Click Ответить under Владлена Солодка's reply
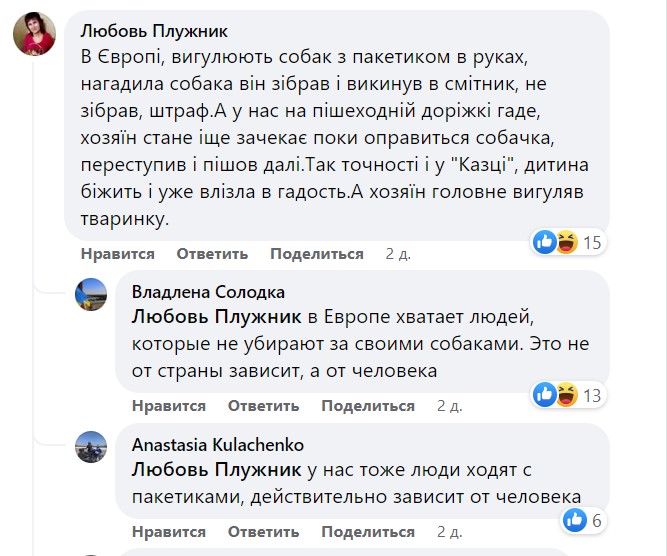Screen dimensions: 667x556 263,406
